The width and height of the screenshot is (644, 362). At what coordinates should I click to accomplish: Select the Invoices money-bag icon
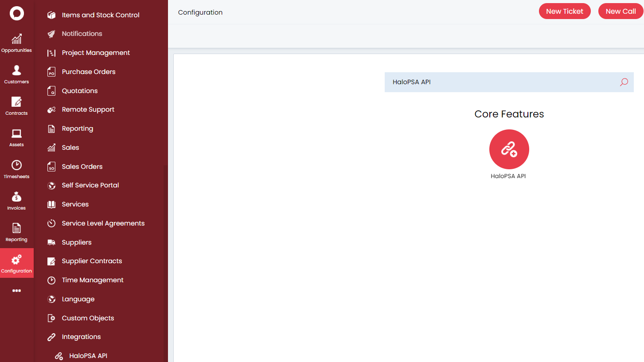coord(16,200)
